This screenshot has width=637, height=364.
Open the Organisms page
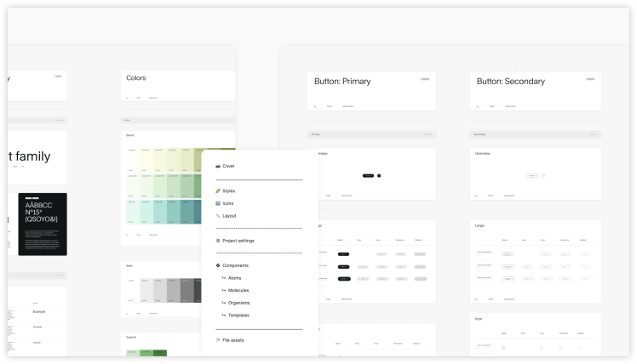(x=238, y=303)
